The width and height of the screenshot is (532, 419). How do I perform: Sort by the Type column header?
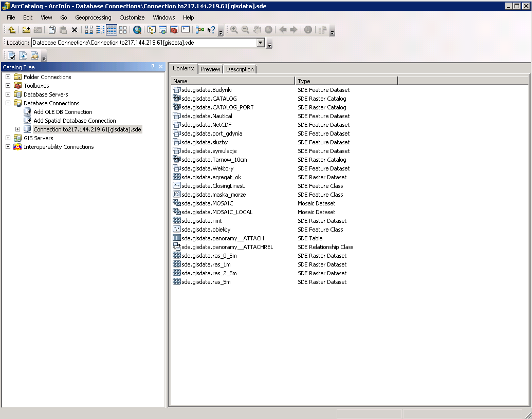click(x=346, y=81)
